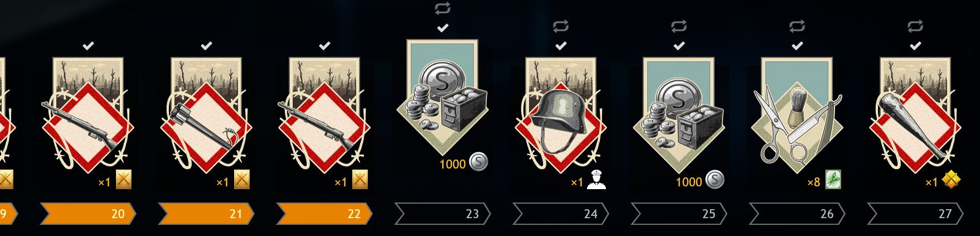Select the orange level 20 progress marker
This screenshot has height=236, width=980.
click(x=88, y=214)
